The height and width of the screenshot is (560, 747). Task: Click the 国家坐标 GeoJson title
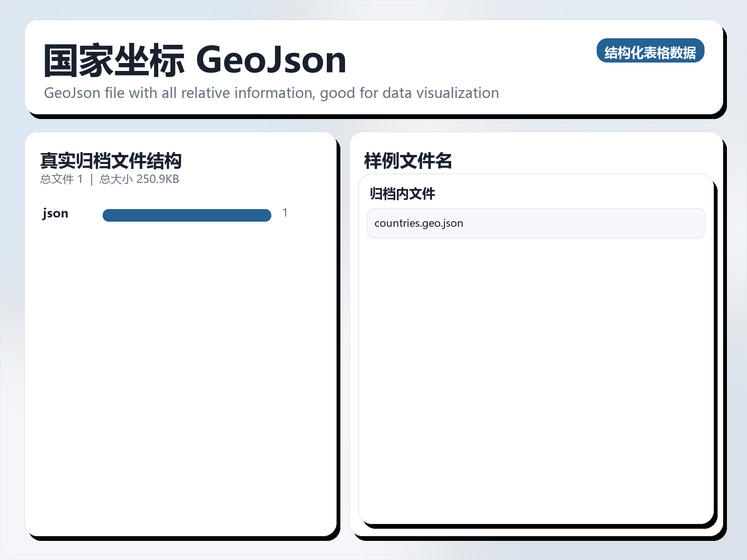[194, 60]
